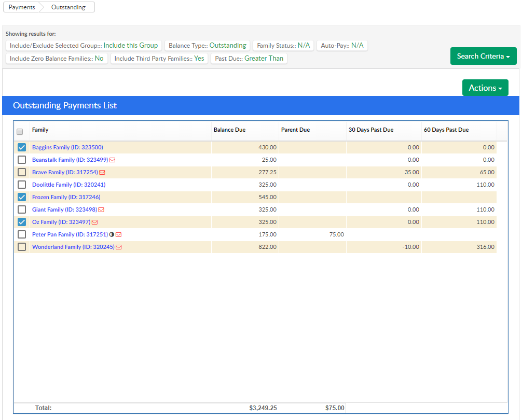Sort by the Balance Due column header

(230, 130)
